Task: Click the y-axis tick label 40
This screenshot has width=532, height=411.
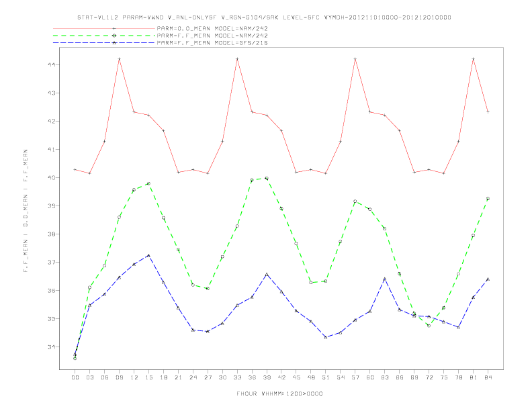Action: click(x=52, y=177)
